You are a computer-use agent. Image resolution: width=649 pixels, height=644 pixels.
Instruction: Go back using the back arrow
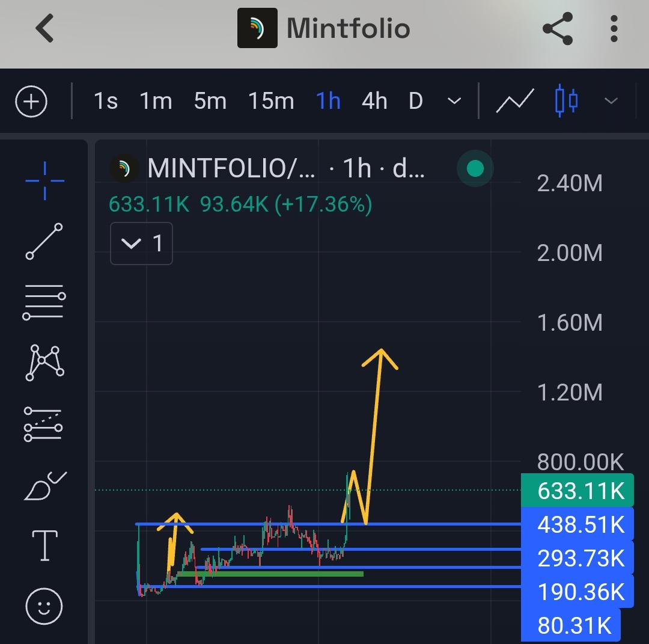(44, 28)
